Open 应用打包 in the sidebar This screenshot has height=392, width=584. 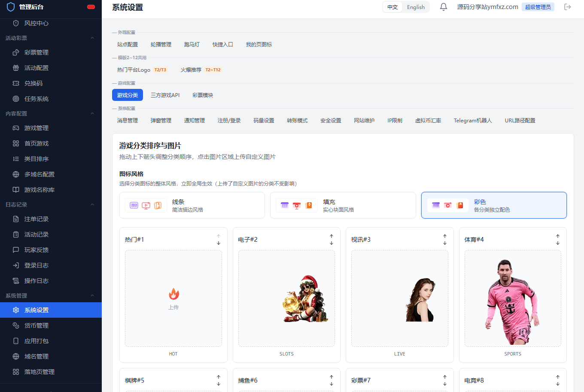(51, 341)
